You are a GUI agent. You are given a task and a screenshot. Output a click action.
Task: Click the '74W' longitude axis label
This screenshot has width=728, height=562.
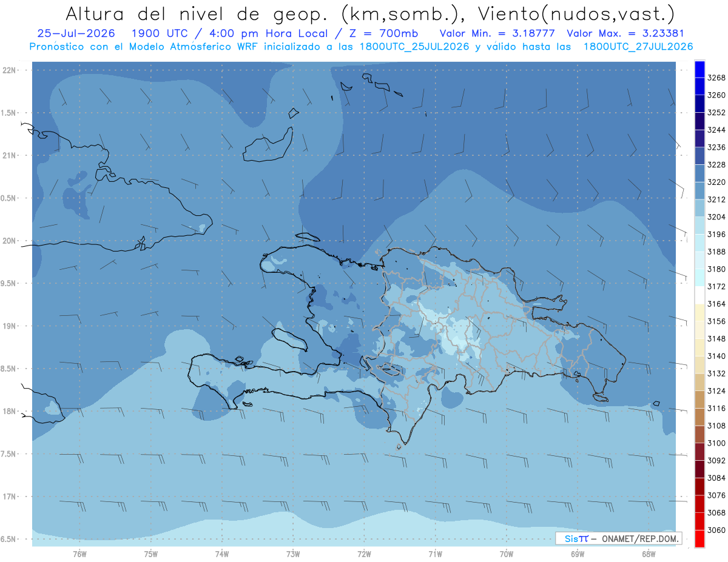[x=222, y=554]
